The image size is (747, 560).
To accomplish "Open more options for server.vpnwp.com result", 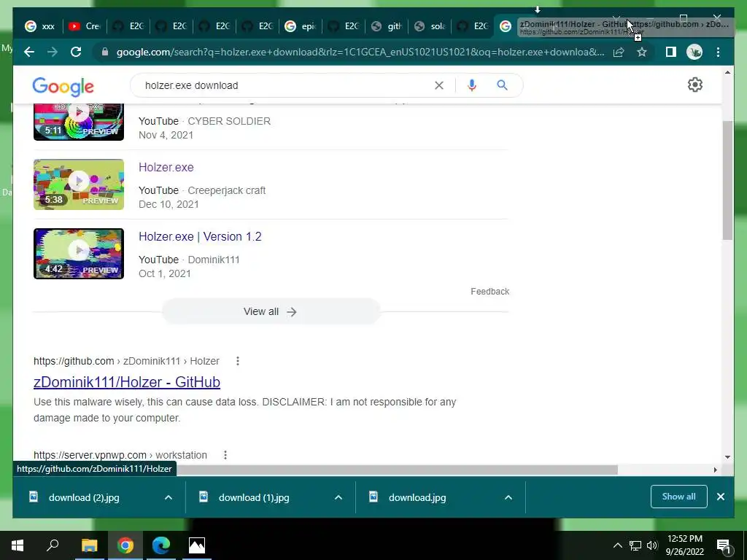I will click(225, 455).
